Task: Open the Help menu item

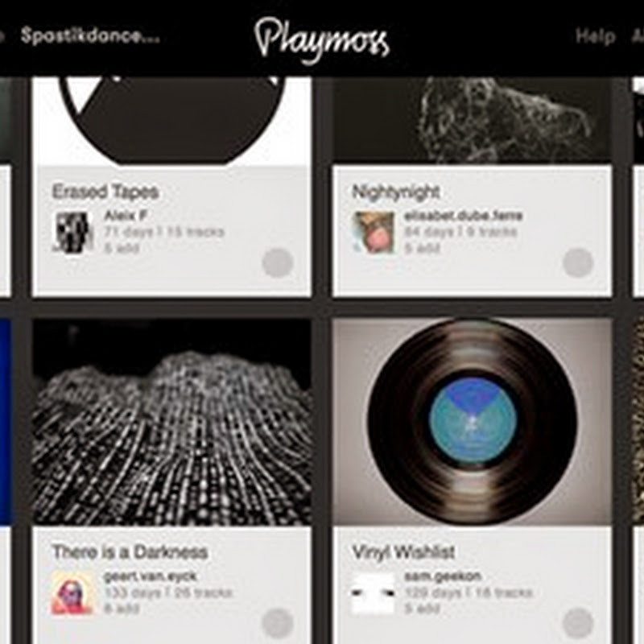Action: pos(595,36)
